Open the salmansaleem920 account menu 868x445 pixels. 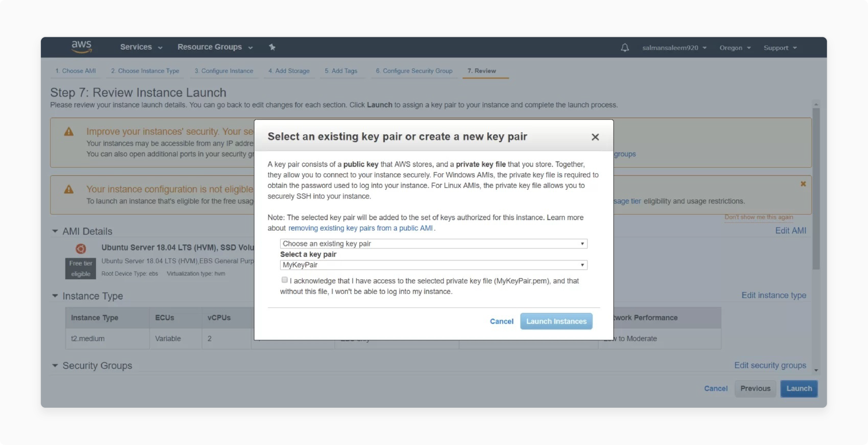[674, 48]
